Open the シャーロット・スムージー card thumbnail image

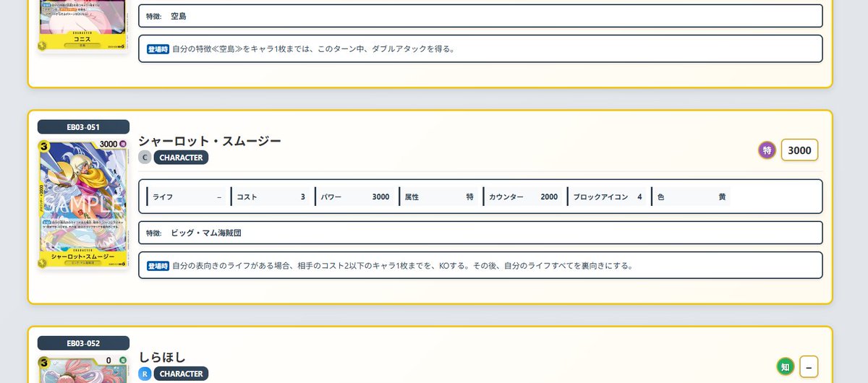click(x=83, y=204)
